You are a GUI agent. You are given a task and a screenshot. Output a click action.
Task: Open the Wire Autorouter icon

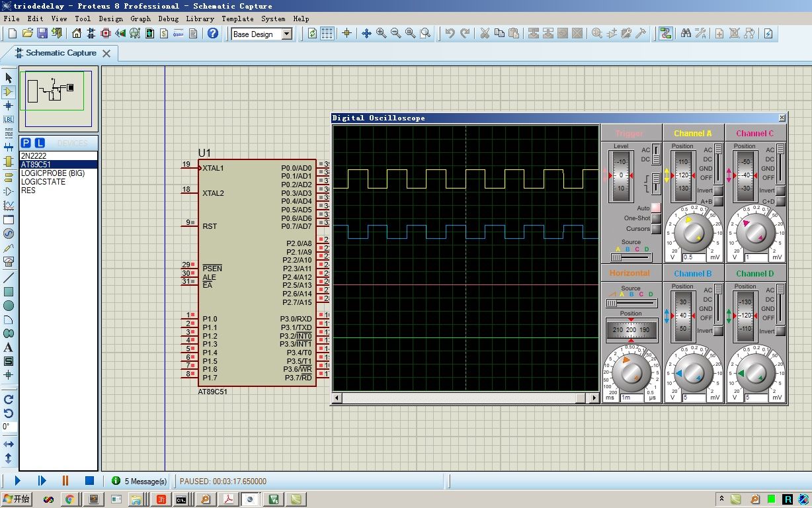pyautogui.click(x=666, y=34)
